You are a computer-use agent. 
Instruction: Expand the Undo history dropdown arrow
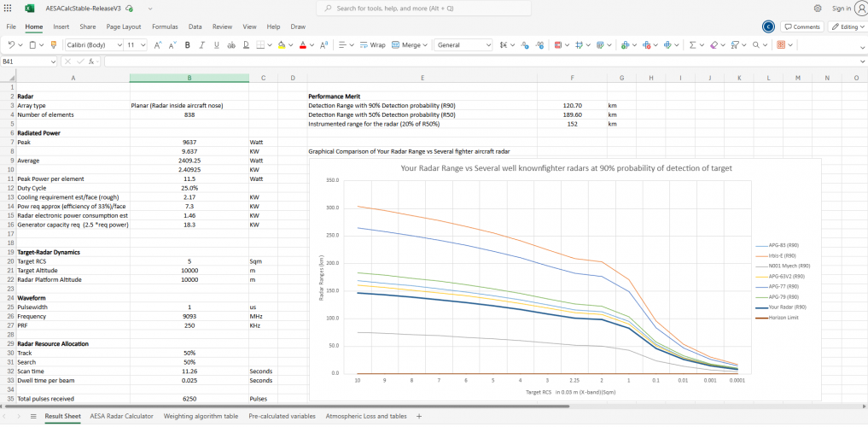[20, 45]
